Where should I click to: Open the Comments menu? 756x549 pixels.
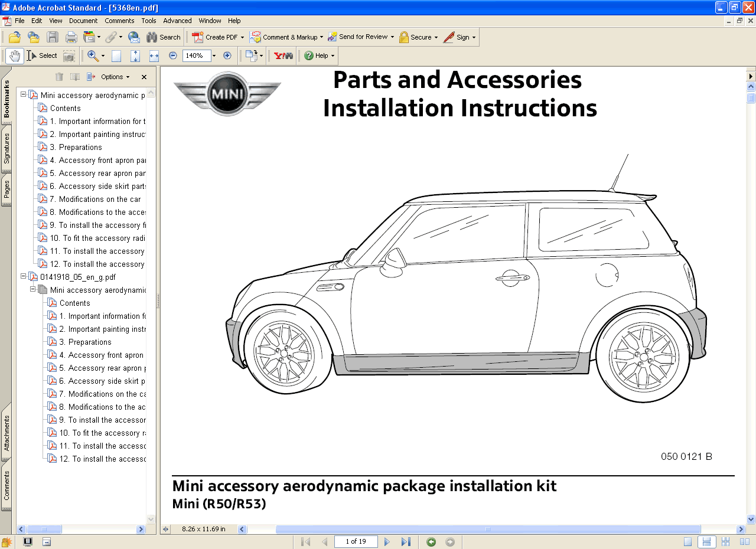119,21
